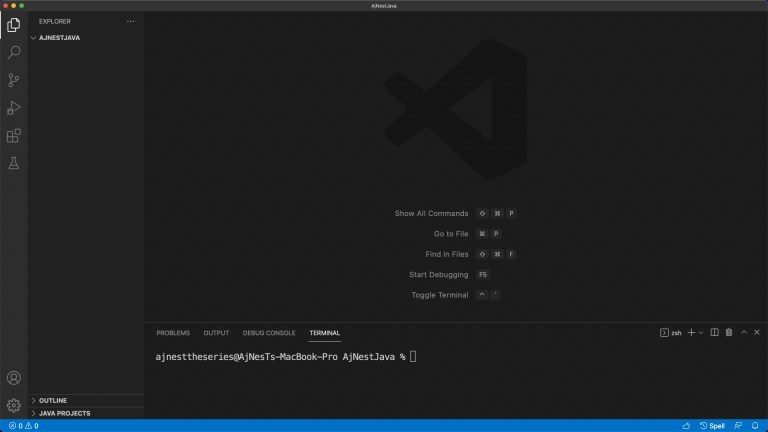The image size is (768, 432).
Task: Open the new terminal launch profile dropdown
Action: (x=701, y=332)
